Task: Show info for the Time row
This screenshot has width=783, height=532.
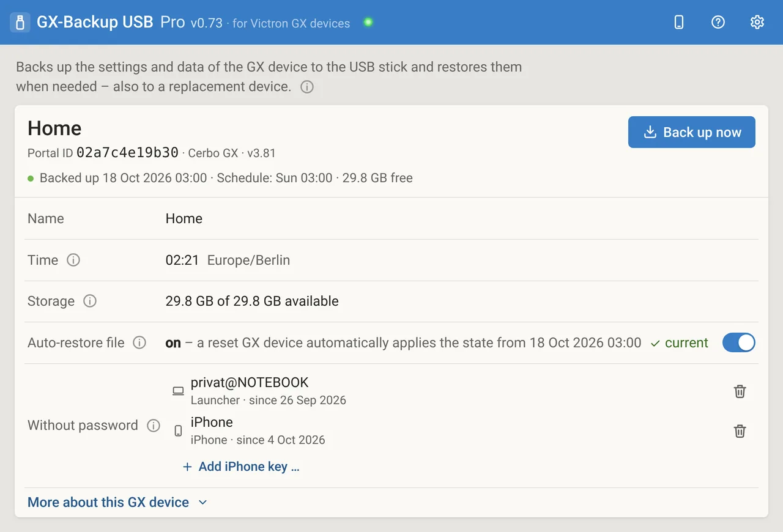Action: (x=73, y=260)
